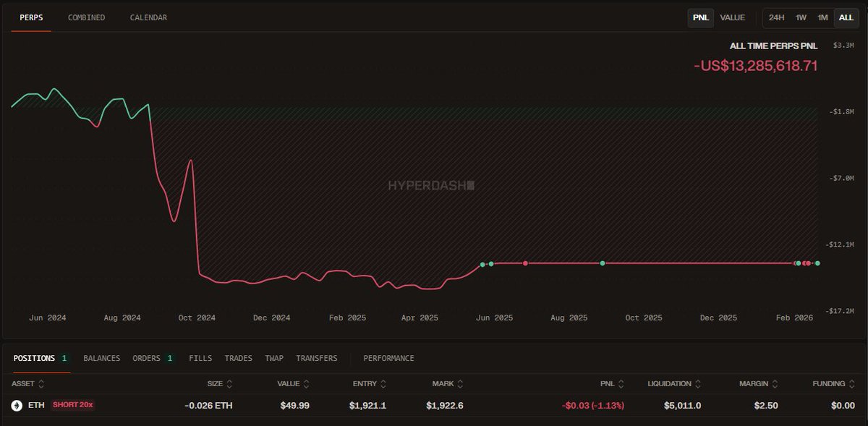Click the last green marker at chart end
The width and height of the screenshot is (868, 426).
pos(817,263)
